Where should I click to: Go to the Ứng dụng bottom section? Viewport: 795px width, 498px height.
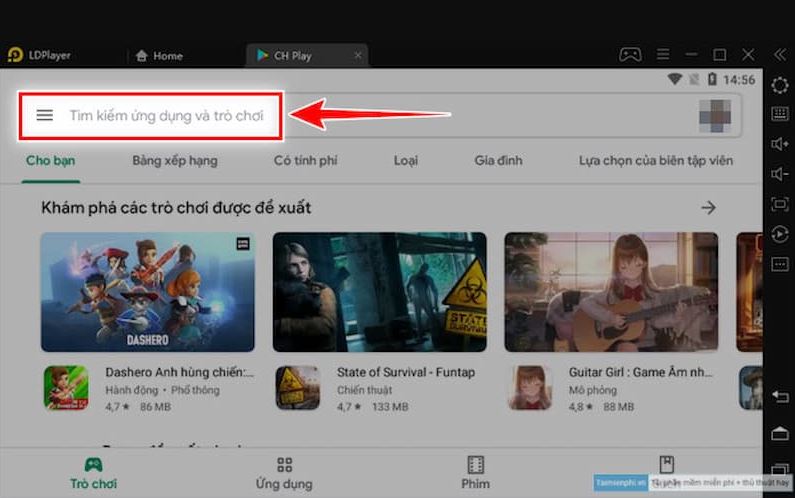284,473
